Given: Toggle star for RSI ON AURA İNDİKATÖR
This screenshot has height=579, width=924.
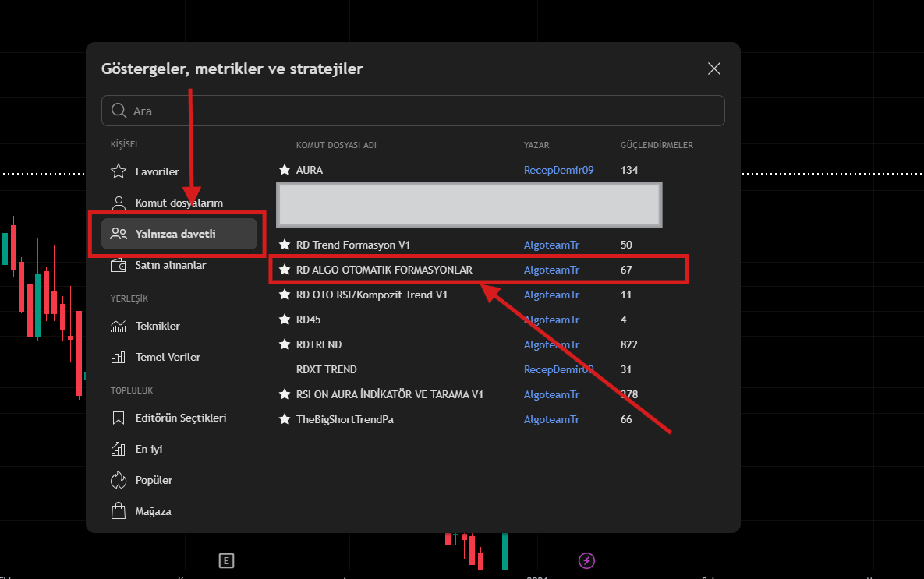Looking at the screenshot, I should point(285,394).
